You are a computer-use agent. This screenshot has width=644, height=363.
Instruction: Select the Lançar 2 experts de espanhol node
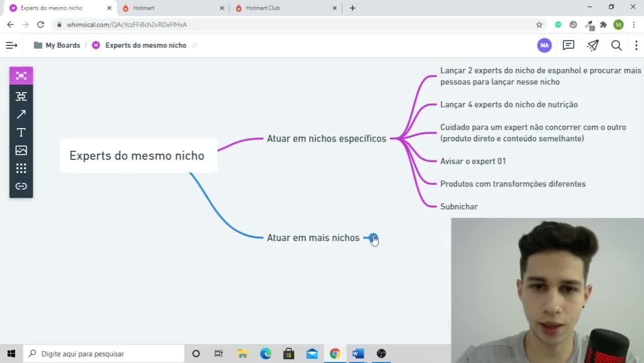pos(541,76)
